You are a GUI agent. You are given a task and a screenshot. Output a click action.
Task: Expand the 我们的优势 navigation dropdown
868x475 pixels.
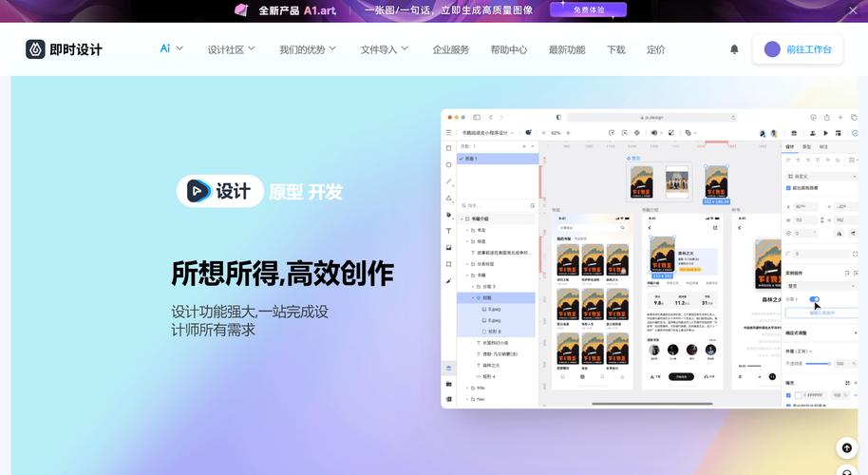[308, 49]
